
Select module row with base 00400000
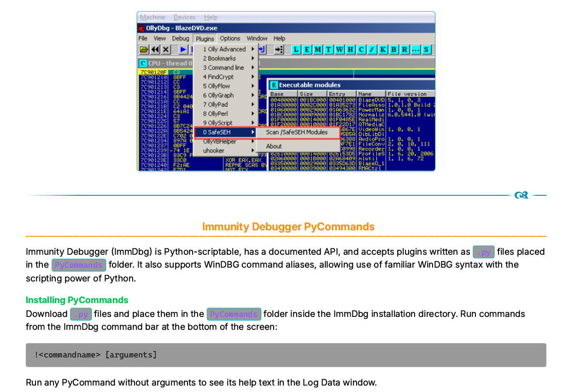352,99
